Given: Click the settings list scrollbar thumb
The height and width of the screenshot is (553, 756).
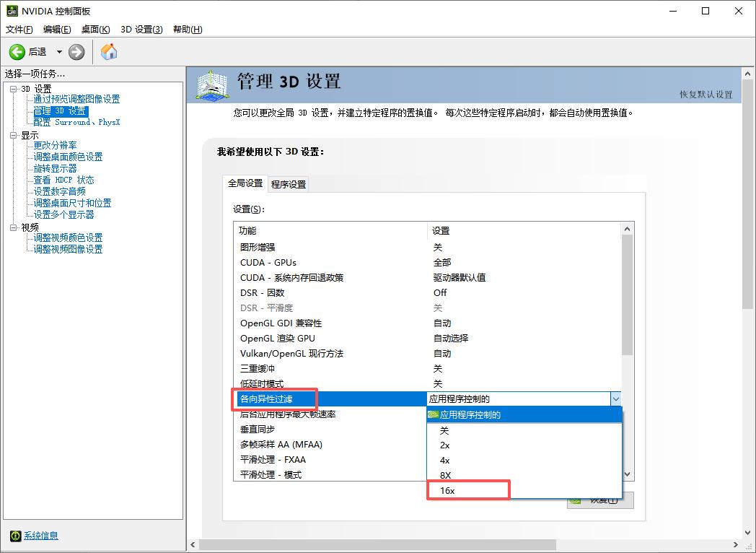Looking at the screenshot, I should (x=628, y=295).
